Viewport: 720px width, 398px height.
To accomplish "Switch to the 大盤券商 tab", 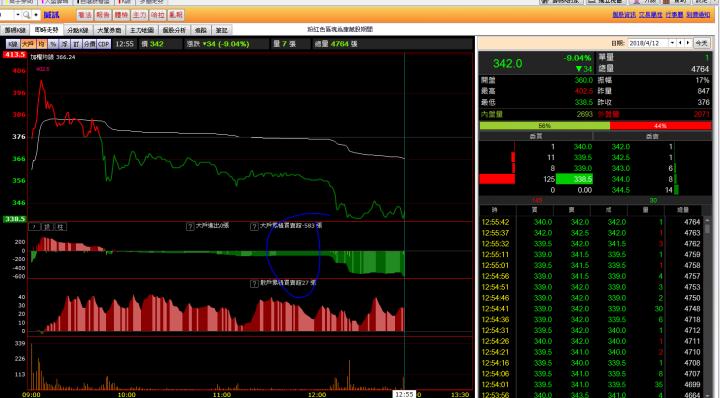I will (109, 30).
